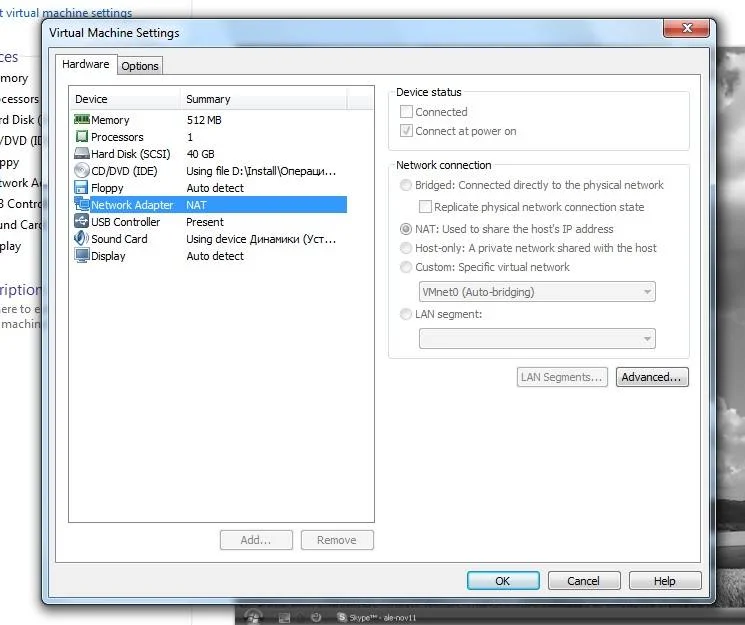Select the Floppy row label

point(107,188)
